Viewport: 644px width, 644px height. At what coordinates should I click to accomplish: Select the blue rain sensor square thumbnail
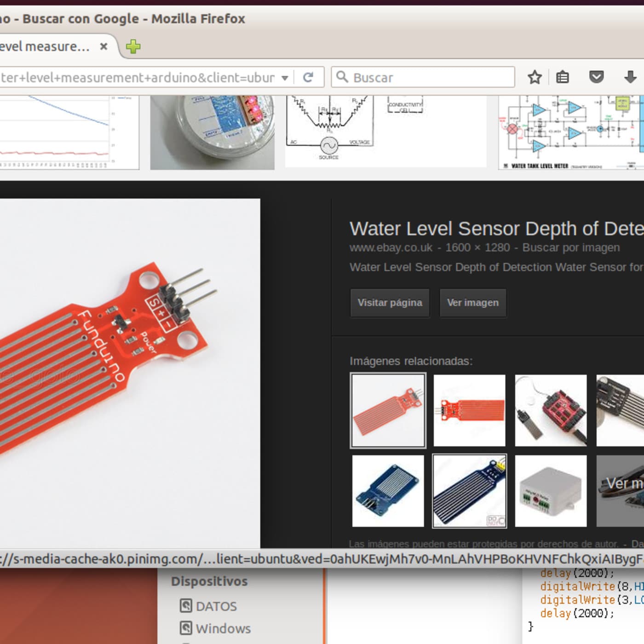(388, 491)
